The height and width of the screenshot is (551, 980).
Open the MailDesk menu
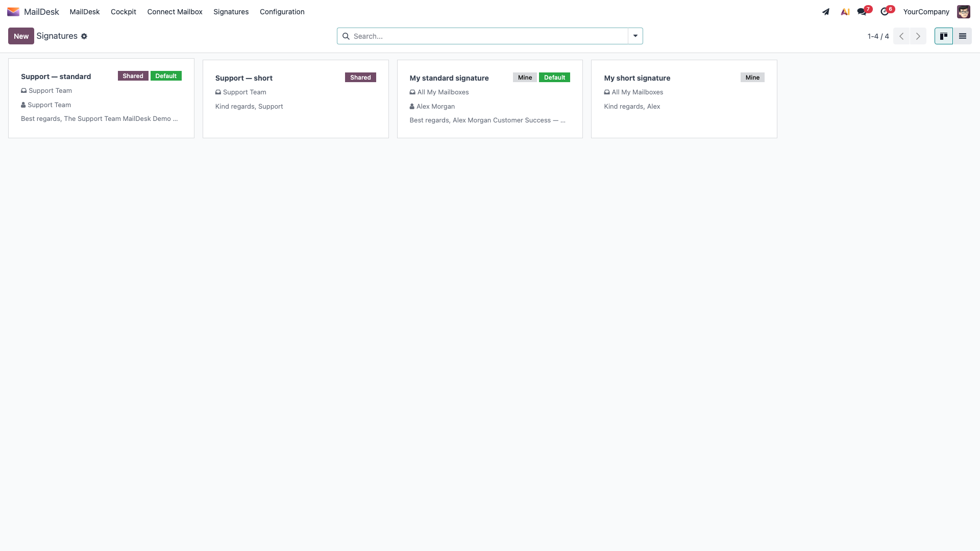(x=85, y=12)
